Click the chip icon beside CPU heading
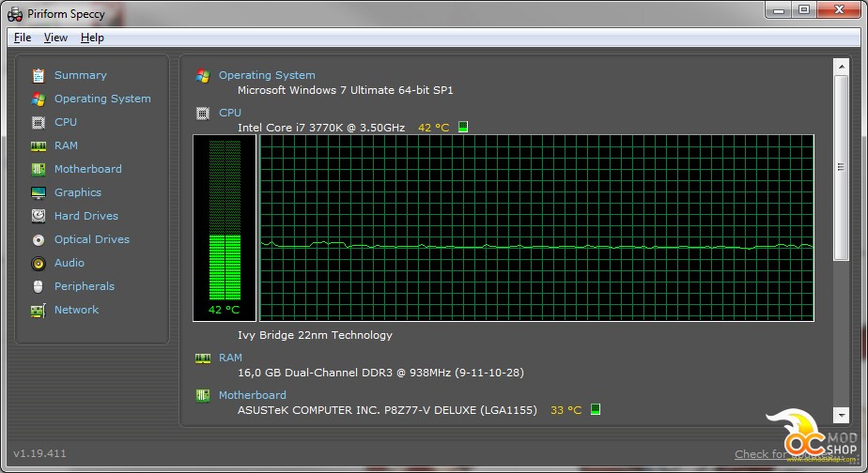868x473 pixels. [x=203, y=114]
